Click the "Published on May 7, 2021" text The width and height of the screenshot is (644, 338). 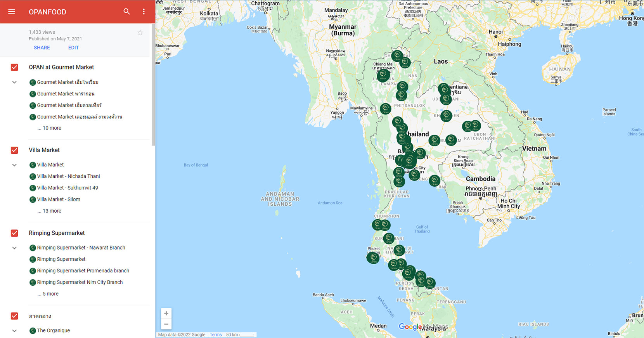click(x=55, y=39)
